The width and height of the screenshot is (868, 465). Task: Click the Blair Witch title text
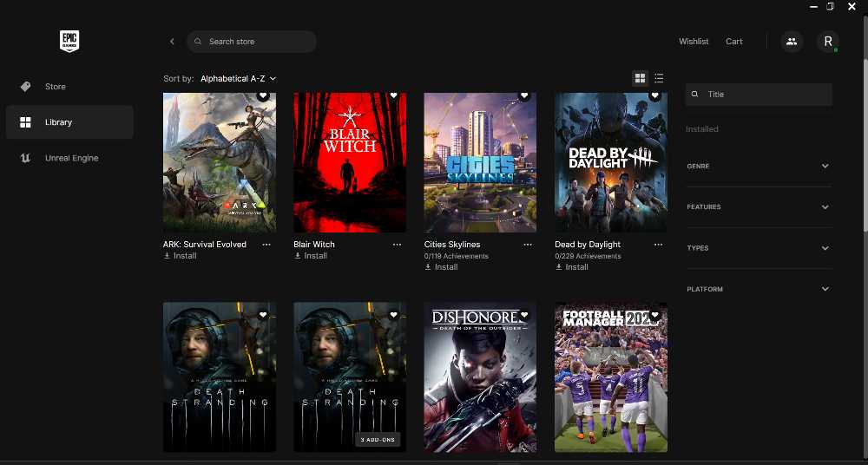pyautogui.click(x=314, y=244)
